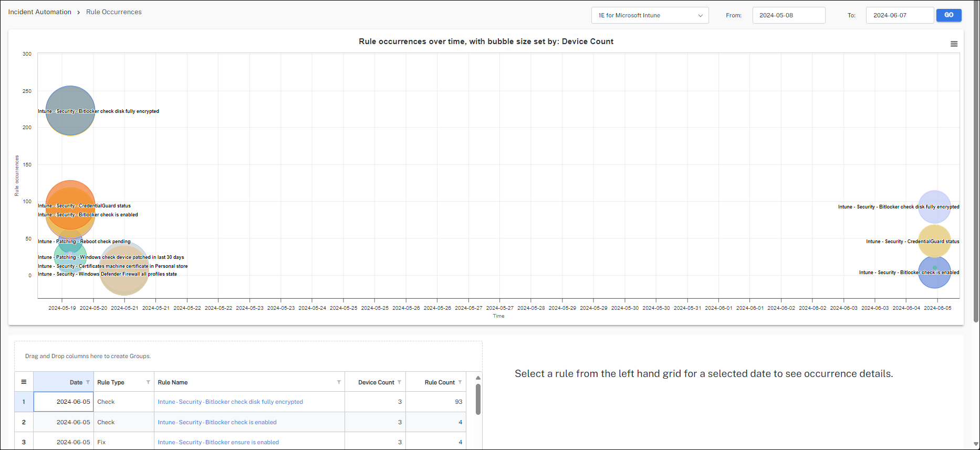Viewport: 980px width, 450px height.
Task: Filter the Date column
Action: [88, 382]
